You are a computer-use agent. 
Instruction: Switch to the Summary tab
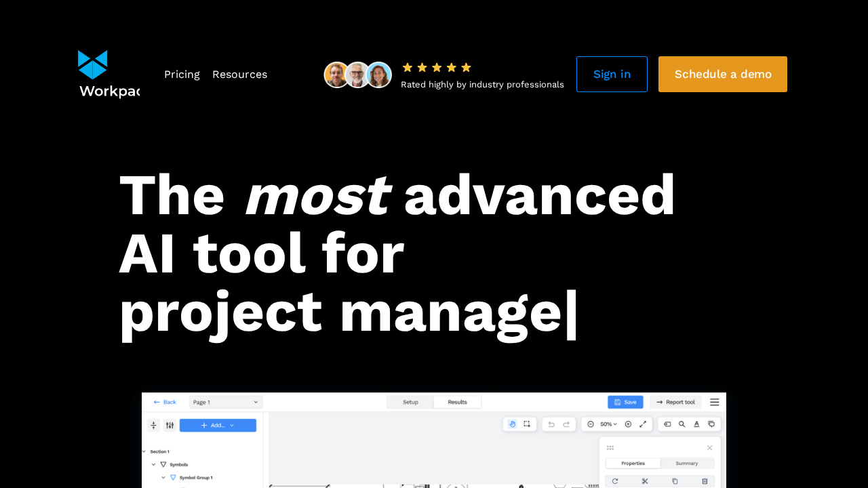(686, 464)
